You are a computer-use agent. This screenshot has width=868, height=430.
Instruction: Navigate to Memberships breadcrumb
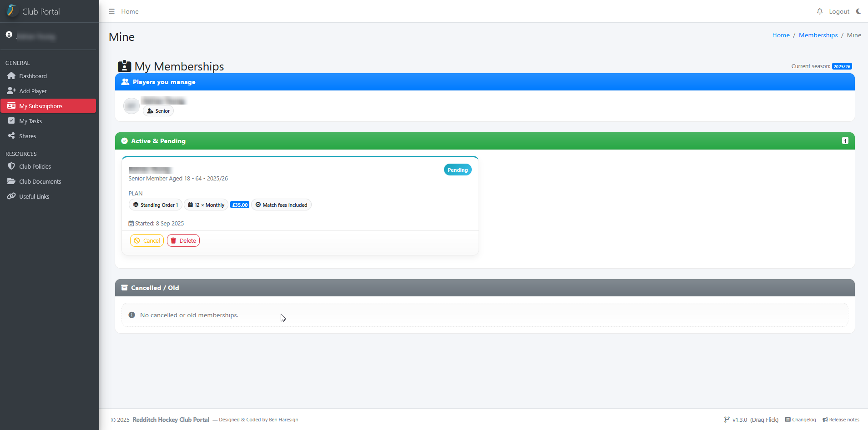click(818, 35)
